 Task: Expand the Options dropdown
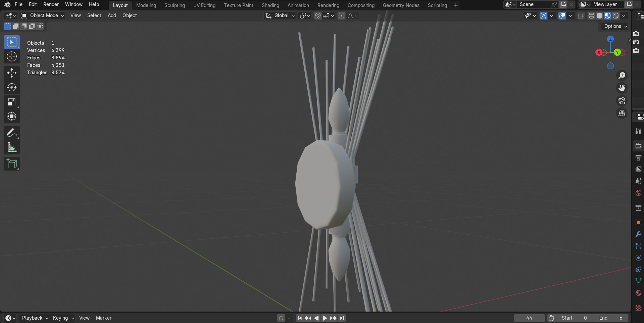click(x=615, y=26)
